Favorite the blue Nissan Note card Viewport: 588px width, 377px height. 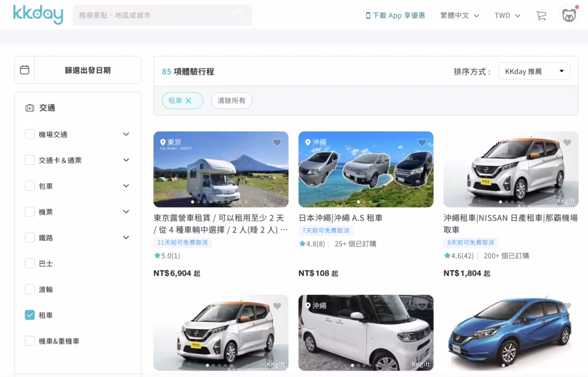[567, 306]
